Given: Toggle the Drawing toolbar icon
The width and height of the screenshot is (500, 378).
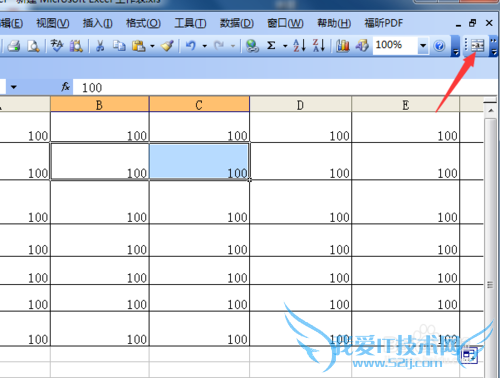Looking at the screenshot, I should (x=362, y=45).
